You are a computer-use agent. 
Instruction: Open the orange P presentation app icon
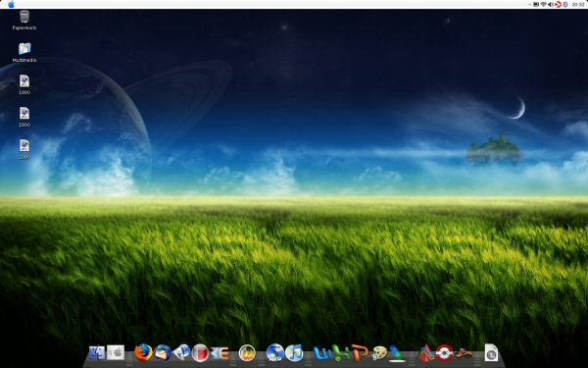(360, 353)
